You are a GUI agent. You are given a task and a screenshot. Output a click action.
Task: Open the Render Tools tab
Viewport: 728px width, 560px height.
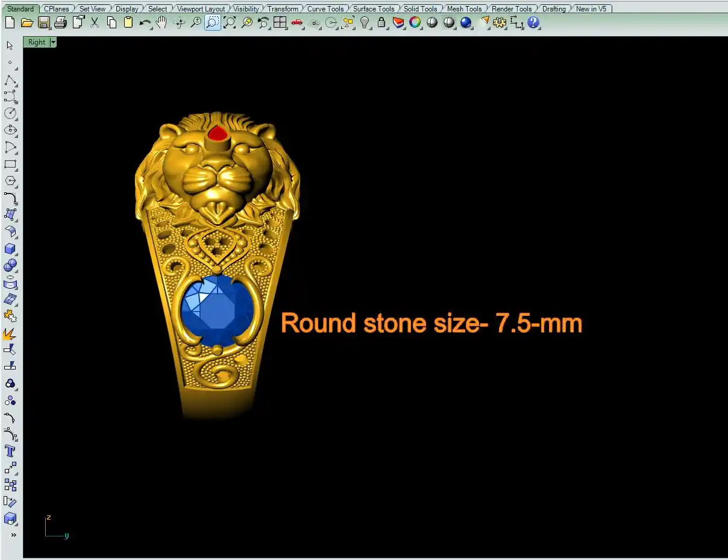511,9
